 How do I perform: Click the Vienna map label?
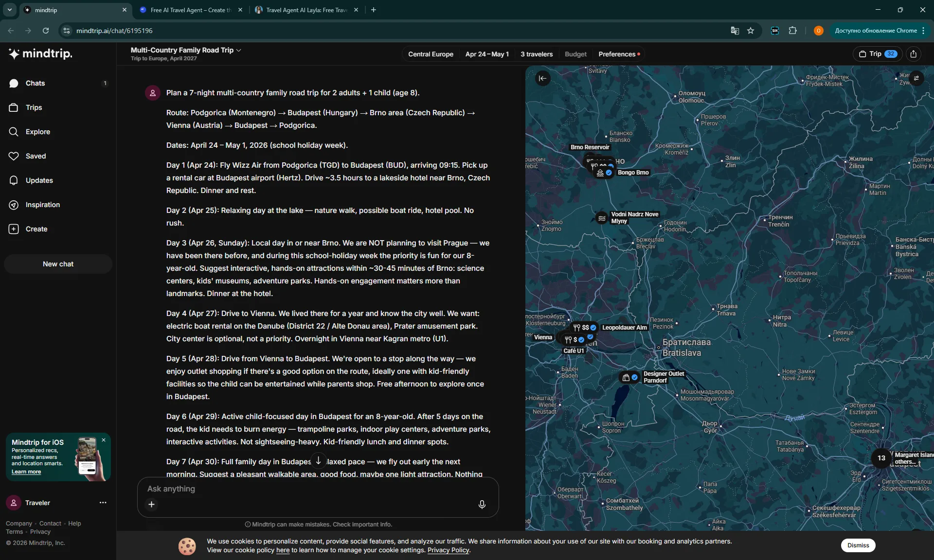(543, 337)
